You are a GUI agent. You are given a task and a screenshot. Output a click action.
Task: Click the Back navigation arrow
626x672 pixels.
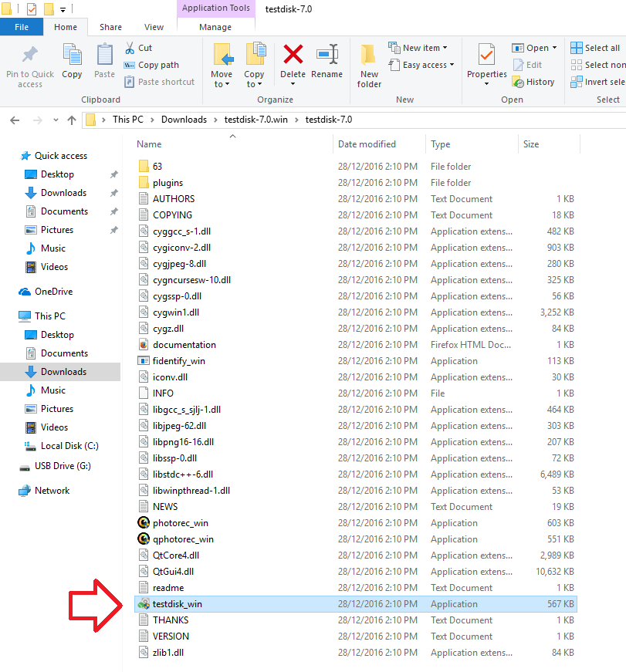(x=15, y=120)
